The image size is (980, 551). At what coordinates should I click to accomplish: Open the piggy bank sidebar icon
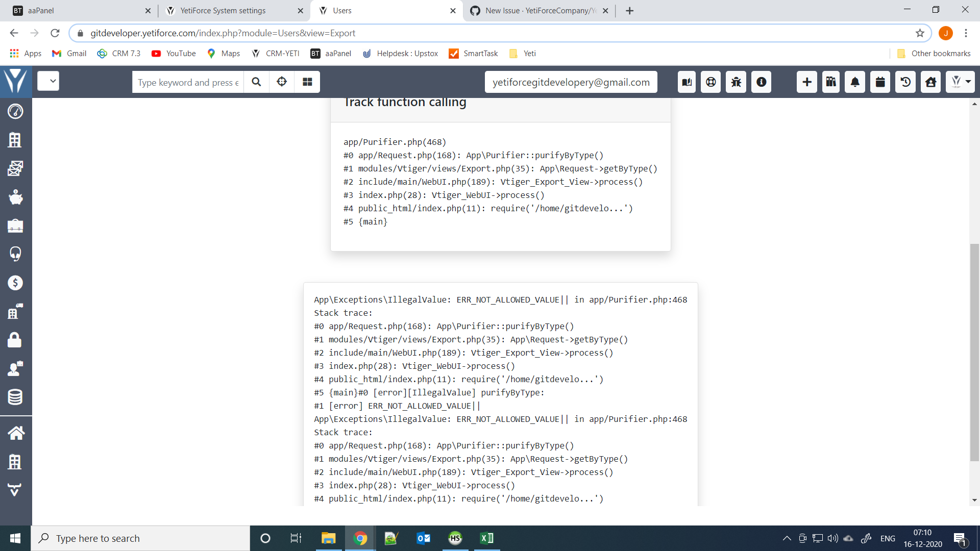coord(15,197)
